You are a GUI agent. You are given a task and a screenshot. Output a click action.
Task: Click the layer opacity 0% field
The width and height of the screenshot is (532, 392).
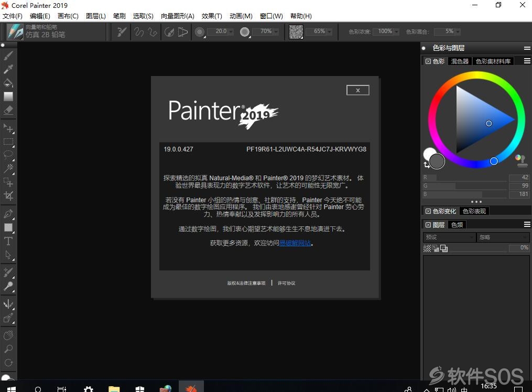(519, 248)
